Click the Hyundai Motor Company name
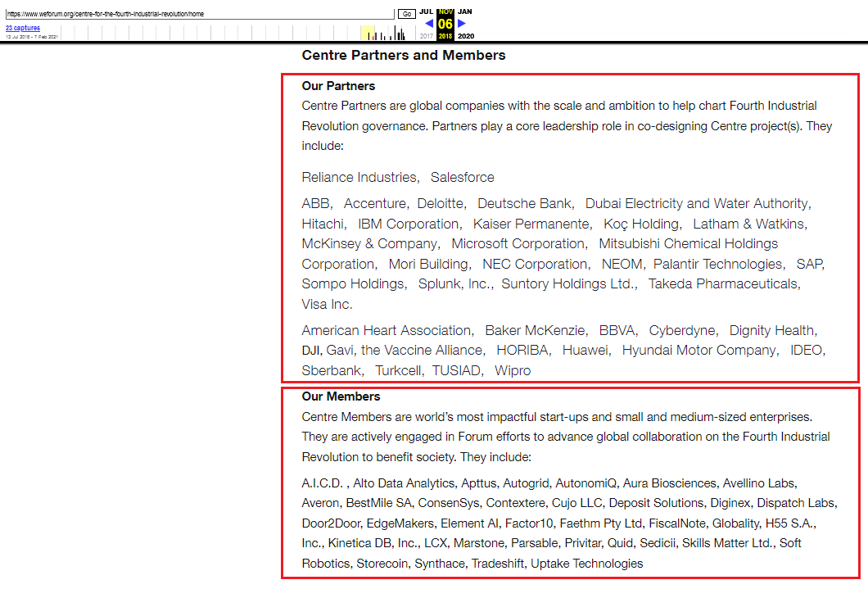 pos(699,350)
